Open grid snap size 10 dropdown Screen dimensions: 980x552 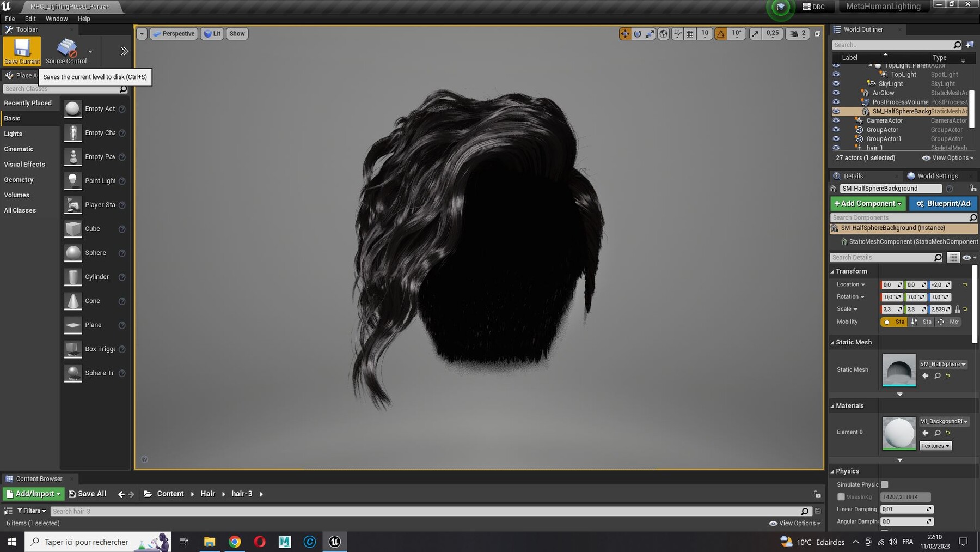pos(705,34)
